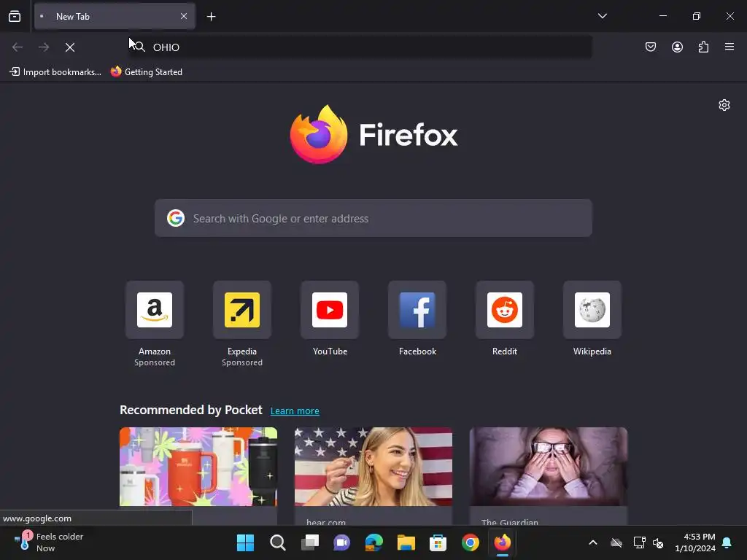Open the network display tray icon

tap(639, 542)
